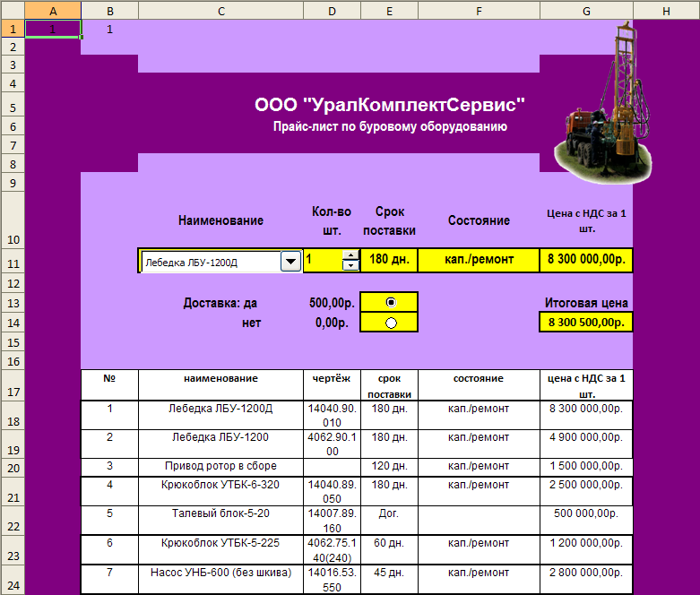700x595 pixels.
Task: Select column E header
Action: pos(389,11)
